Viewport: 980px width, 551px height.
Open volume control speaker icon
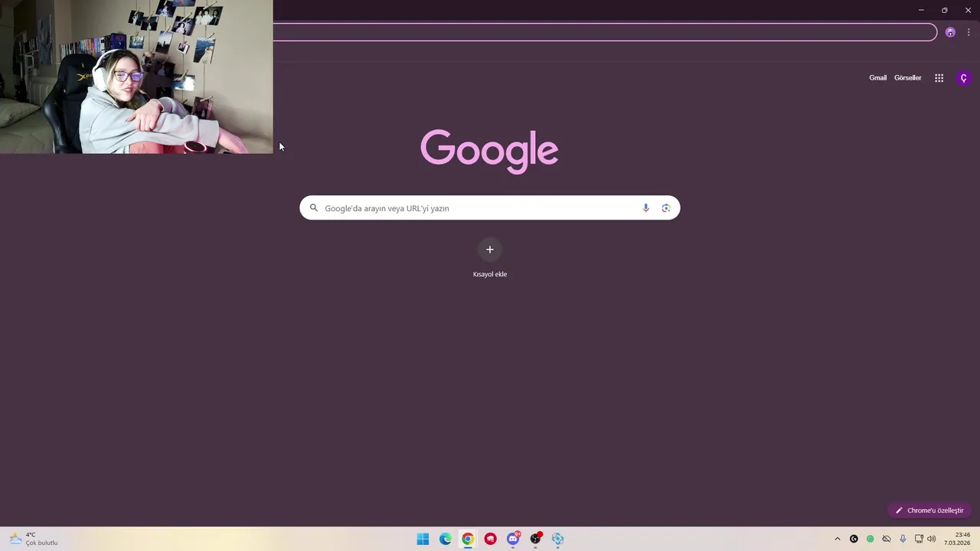coord(932,539)
